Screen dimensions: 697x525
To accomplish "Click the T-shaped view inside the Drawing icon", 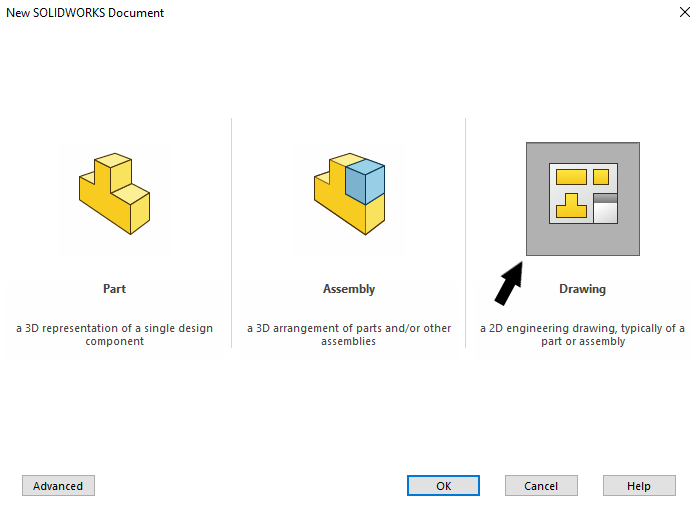I will 571,207.
